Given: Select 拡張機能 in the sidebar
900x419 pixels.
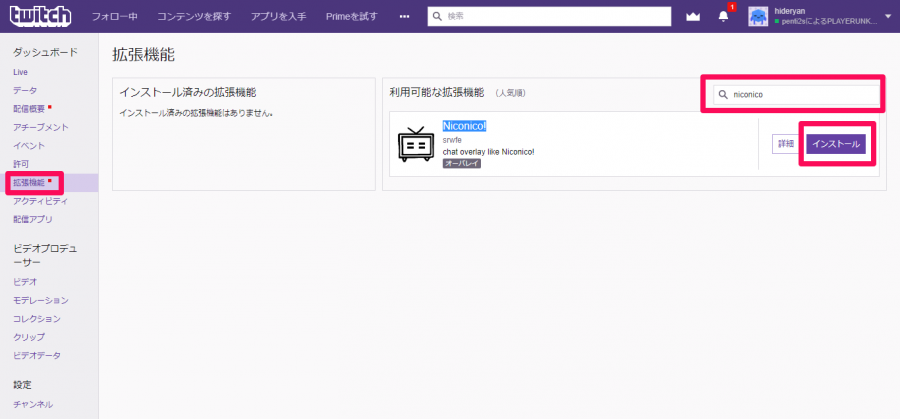Looking at the screenshot, I should coord(29,183).
